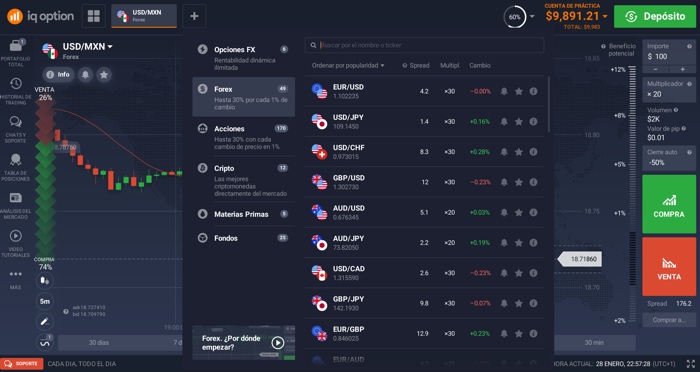The width and height of the screenshot is (700, 372).
Task: Star EUR/GBP as favorite
Action: tap(519, 334)
